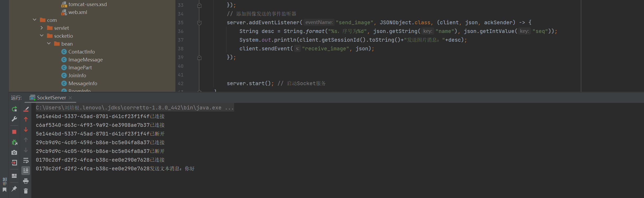Print the console output
The width and height of the screenshot is (644, 198).
26,181
